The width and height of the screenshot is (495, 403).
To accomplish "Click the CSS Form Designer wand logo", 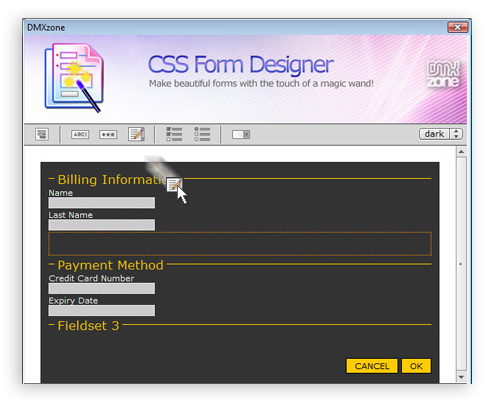I will [x=74, y=78].
